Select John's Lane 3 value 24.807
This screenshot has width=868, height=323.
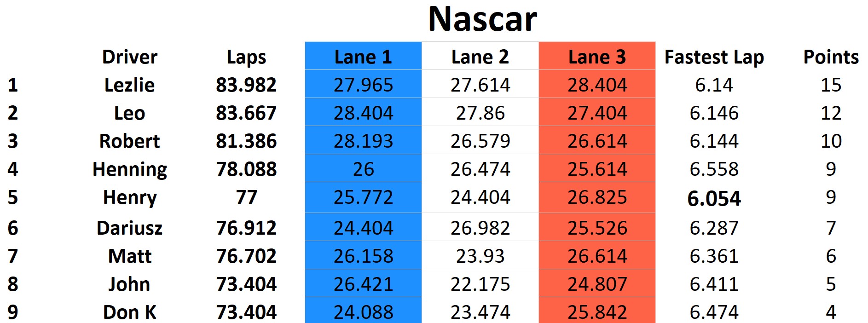[597, 284]
